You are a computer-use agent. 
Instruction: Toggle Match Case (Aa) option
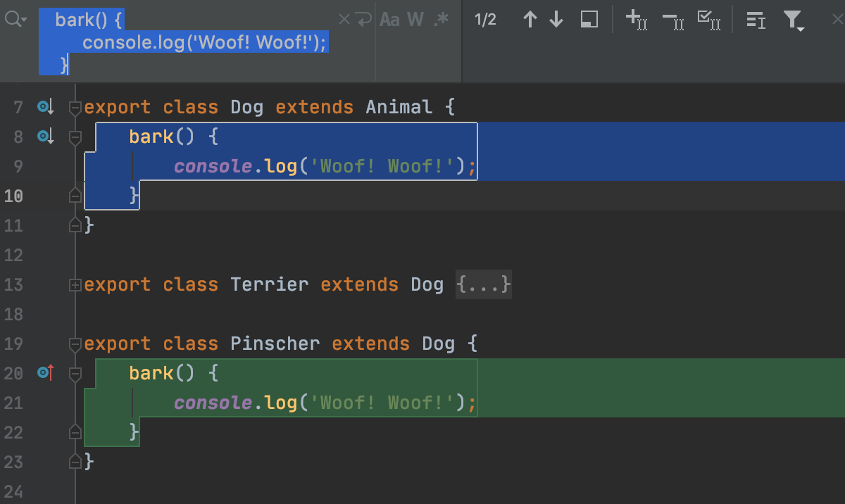pyautogui.click(x=389, y=20)
